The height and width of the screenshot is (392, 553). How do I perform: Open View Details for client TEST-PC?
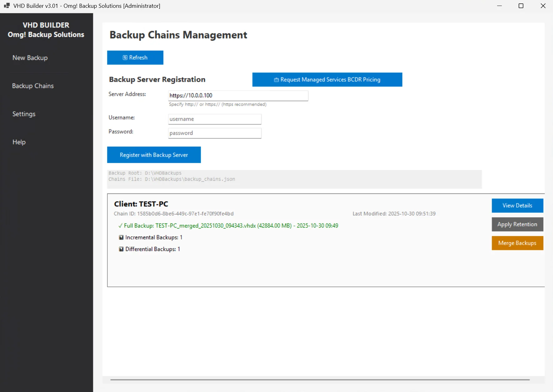click(517, 205)
